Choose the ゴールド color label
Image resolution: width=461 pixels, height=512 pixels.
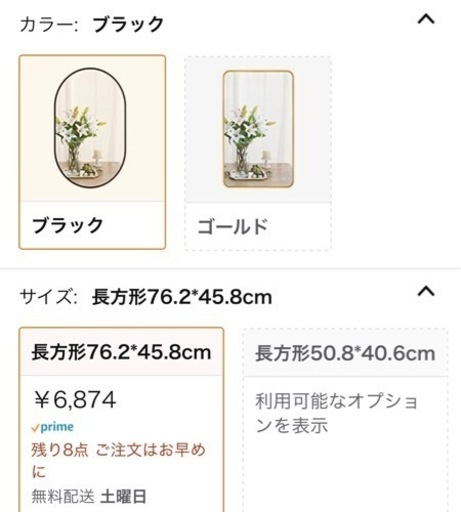[x=233, y=226]
